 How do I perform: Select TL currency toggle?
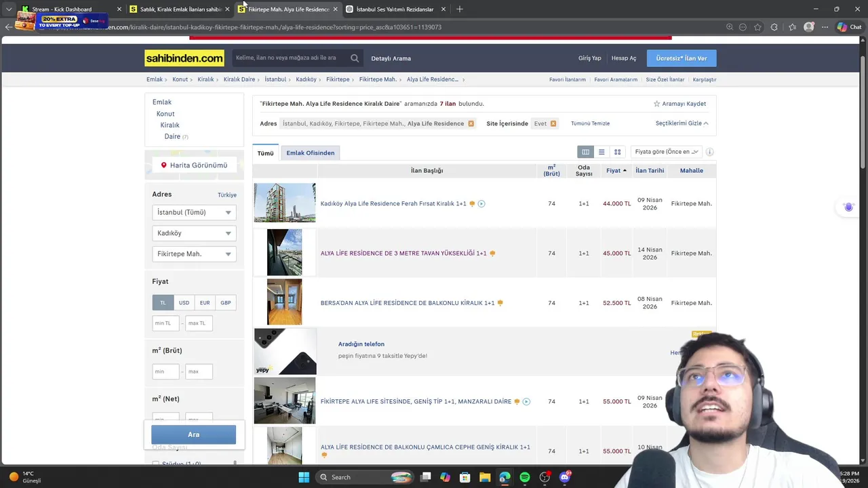click(x=163, y=303)
